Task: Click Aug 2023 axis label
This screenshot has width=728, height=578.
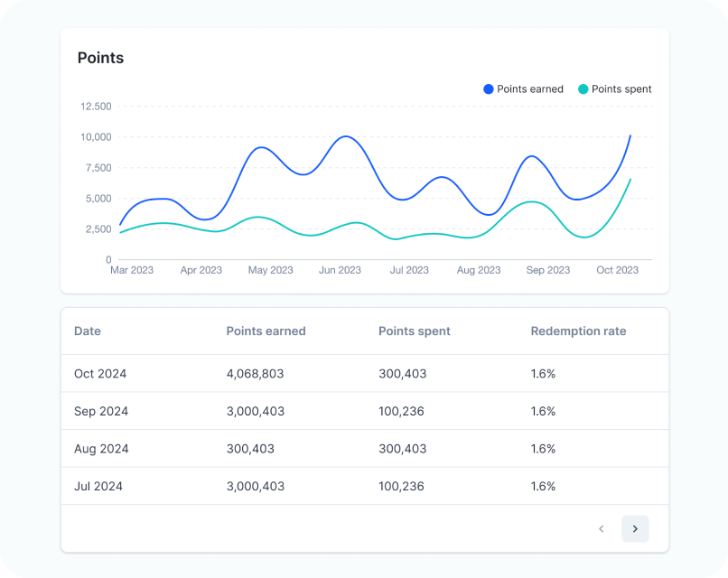Action: (x=479, y=270)
